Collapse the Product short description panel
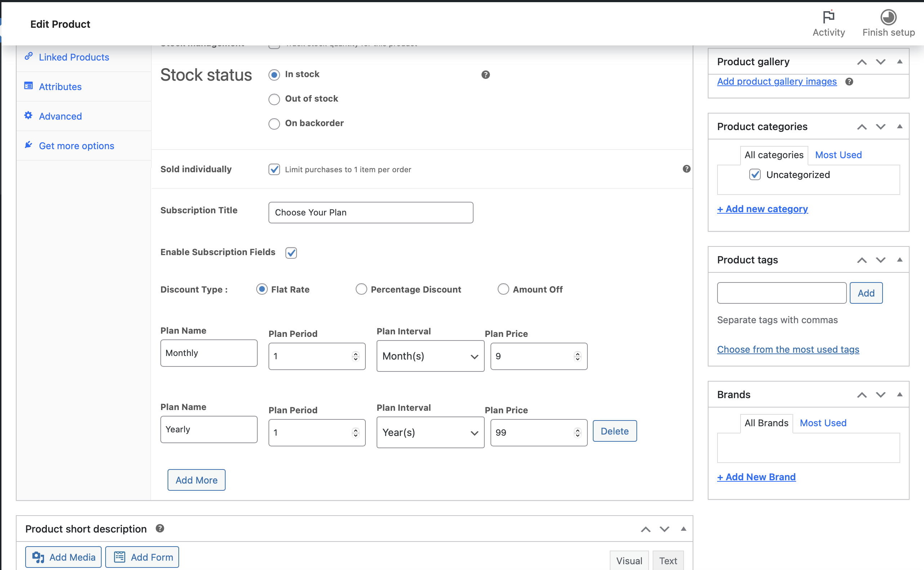The width and height of the screenshot is (924, 570). pyautogui.click(x=683, y=529)
